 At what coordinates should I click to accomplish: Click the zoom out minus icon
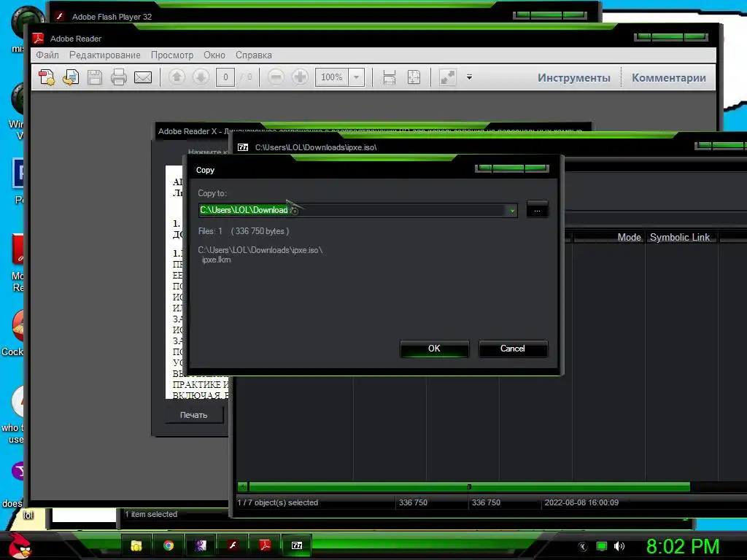tap(276, 77)
